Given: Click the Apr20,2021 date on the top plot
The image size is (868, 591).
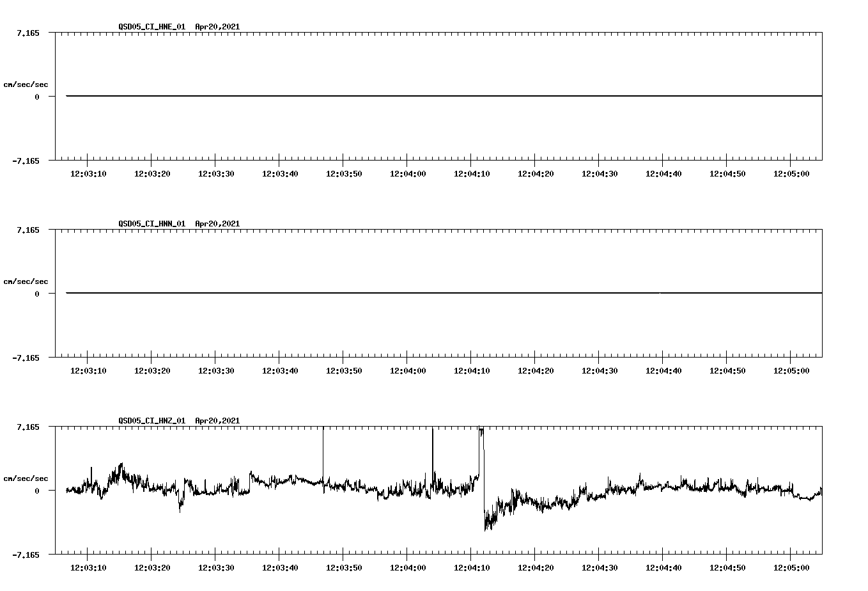Looking at the screenshot, I should (x=218, y=27).
